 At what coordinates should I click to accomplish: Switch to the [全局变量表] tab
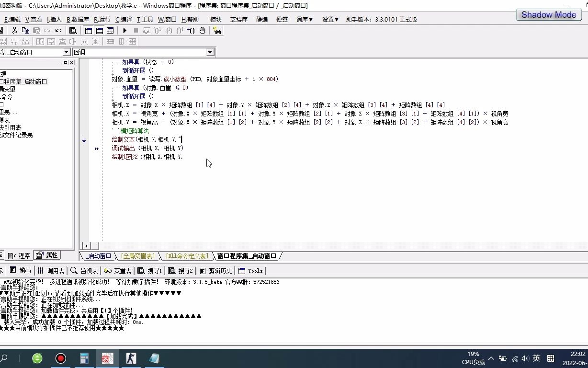(x=137, y=256)
